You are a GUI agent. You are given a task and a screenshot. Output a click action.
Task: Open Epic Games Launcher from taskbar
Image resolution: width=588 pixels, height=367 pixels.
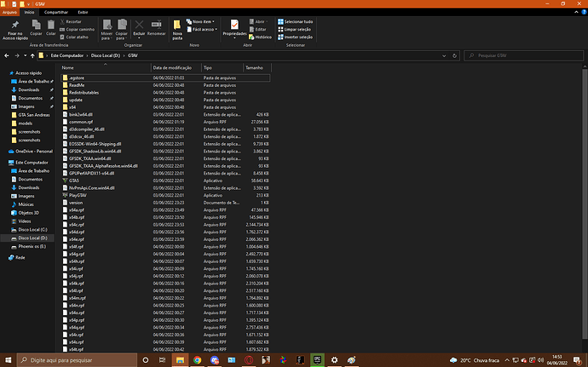(x=317, y=360)
